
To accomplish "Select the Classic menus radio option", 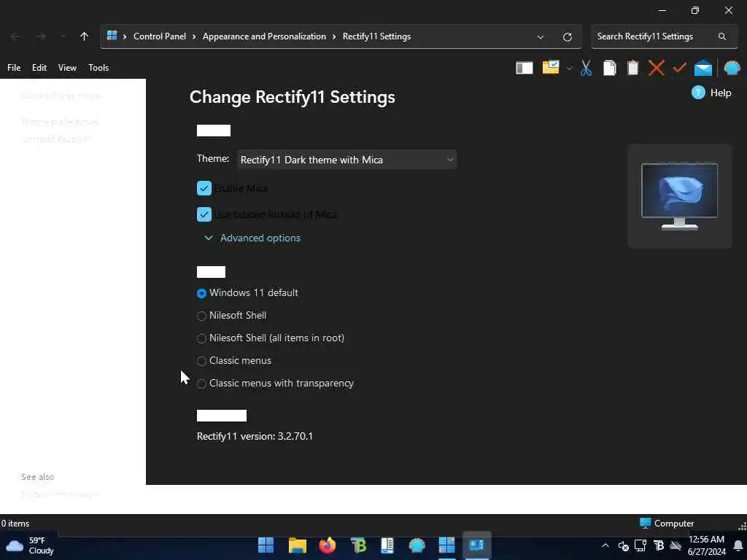I will tap(201, 362).
